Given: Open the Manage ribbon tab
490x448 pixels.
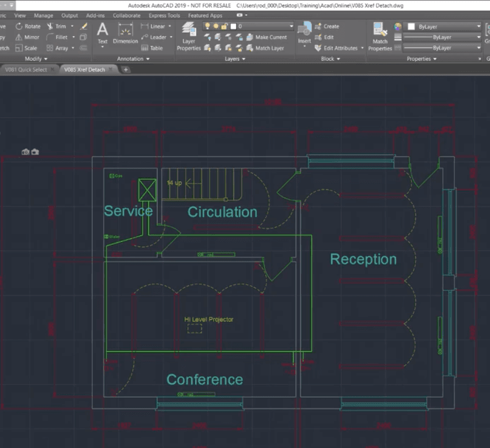Looking at the screenshot, I should point(44,15).
